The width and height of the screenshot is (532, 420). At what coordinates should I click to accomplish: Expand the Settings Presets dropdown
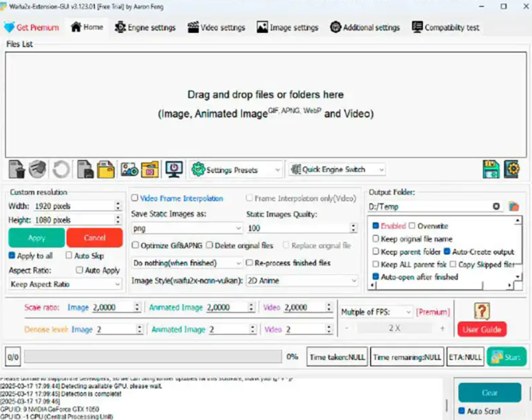(x=237, y=170)
